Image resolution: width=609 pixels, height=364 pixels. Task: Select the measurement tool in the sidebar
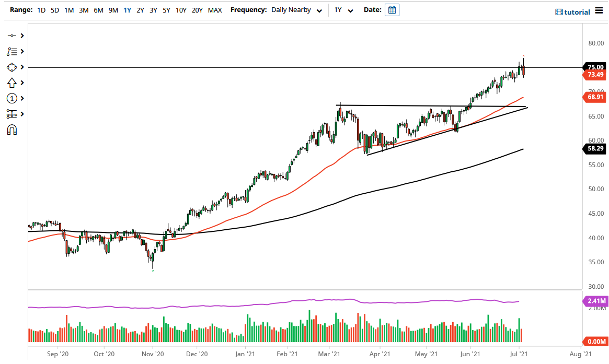(x=12, y=114)
